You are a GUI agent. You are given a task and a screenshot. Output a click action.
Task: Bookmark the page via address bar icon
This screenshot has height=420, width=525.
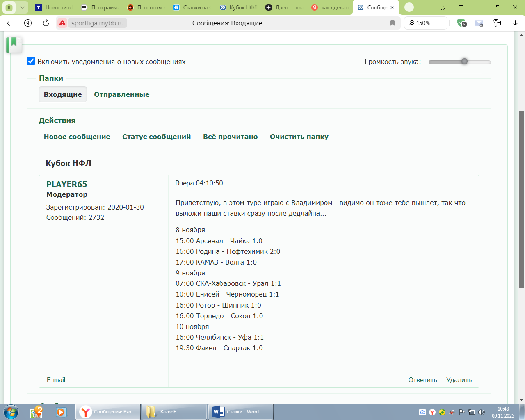coord(393,23)
